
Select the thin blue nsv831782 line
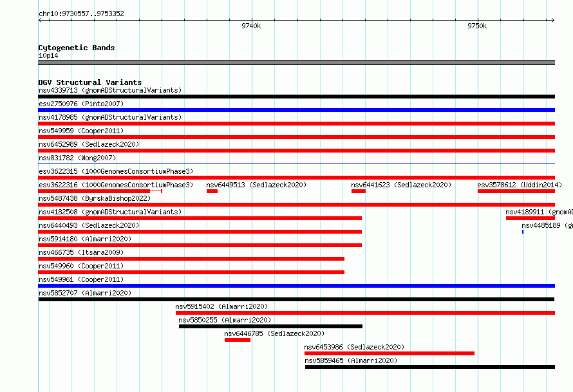[x=296, y=163]
